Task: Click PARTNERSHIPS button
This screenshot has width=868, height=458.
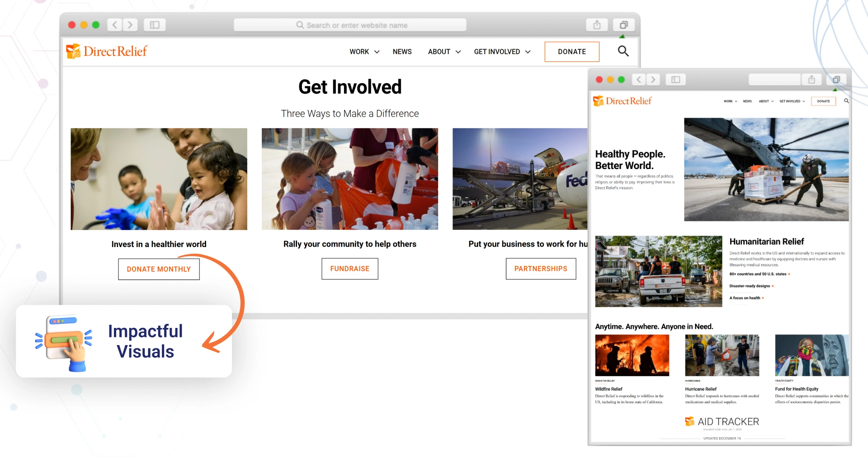Action: coord(541,269)
